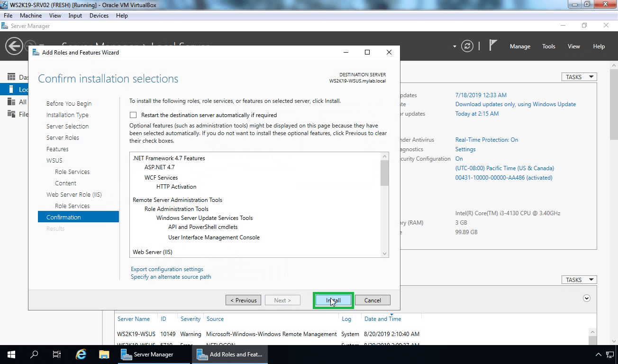Image resolution: width=618 pixels, height=364 pixels.
Task: Click HTTP Activation in the feature list
Action: coord(176,187)
